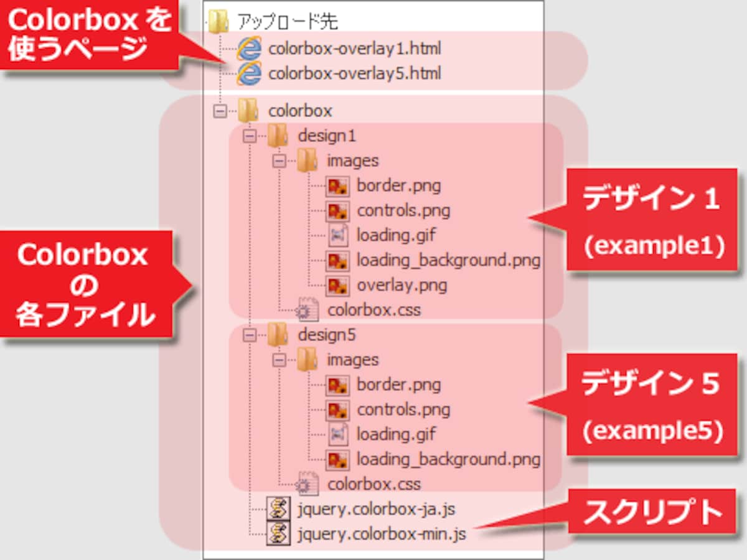Click the border.png image icon in design1
This screenshot has height=560, width=747.
[x=337, y=185]
